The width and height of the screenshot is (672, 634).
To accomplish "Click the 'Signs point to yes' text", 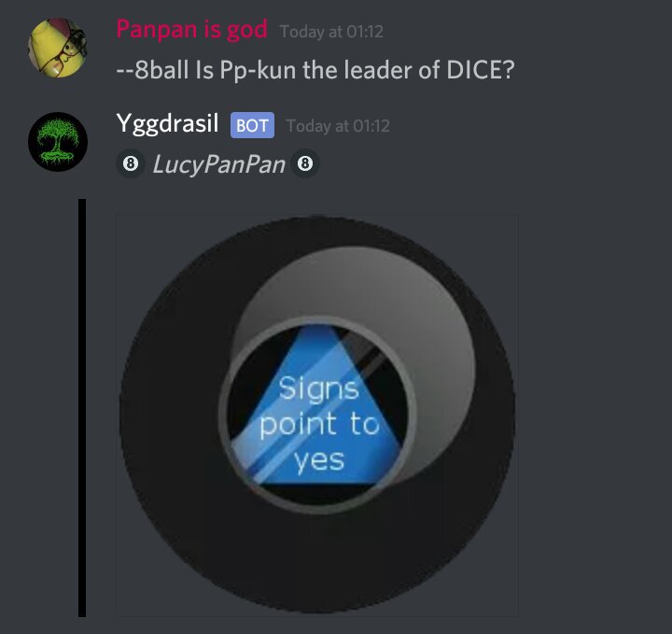I will [319, 425].
